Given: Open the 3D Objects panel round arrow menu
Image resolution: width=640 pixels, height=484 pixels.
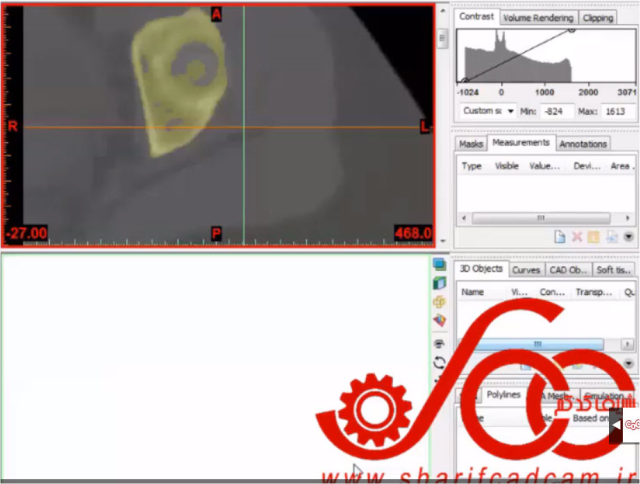Looking at the screenshot, I should pos(629,363).
